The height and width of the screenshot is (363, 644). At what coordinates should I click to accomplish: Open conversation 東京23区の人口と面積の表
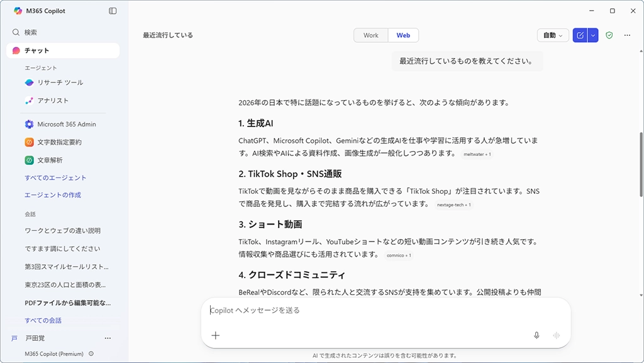coord(65,285)
